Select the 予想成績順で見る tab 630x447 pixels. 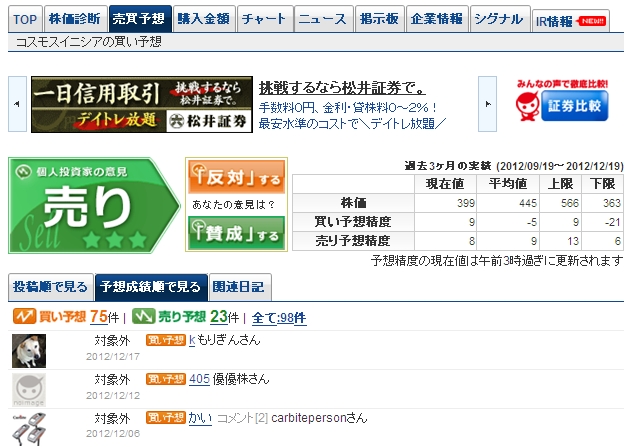(151, 287)
